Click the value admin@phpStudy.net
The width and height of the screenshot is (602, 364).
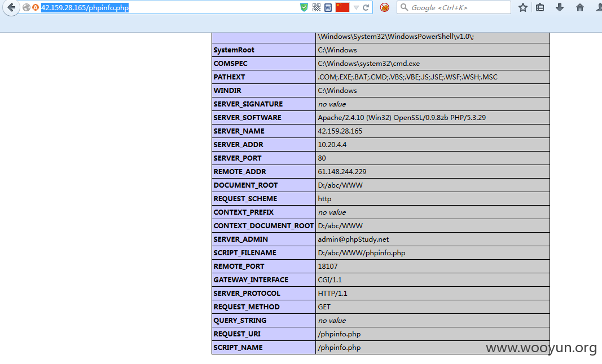(x=353, y=239)
